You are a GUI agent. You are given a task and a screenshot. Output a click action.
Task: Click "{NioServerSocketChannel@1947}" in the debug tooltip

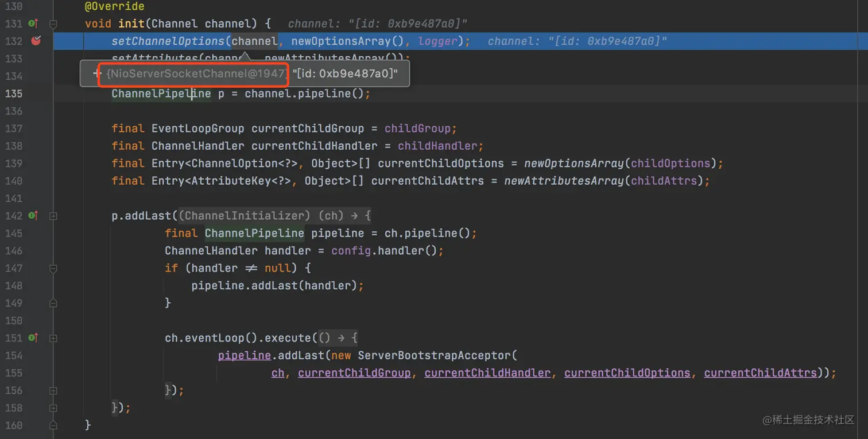click(196, 73)
